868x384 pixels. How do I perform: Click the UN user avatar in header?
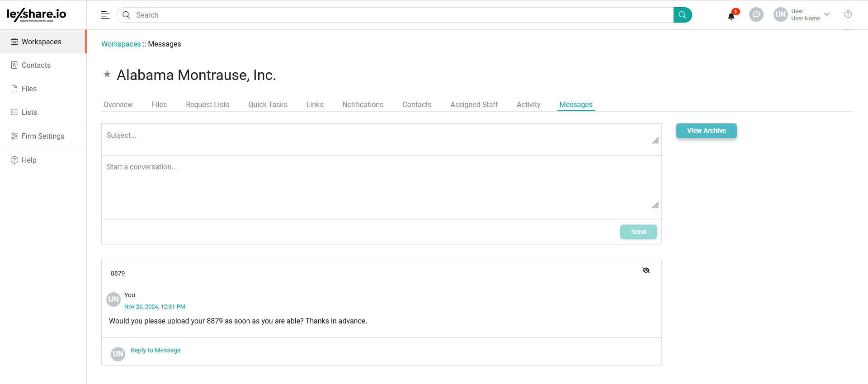(x=780, y=14)
